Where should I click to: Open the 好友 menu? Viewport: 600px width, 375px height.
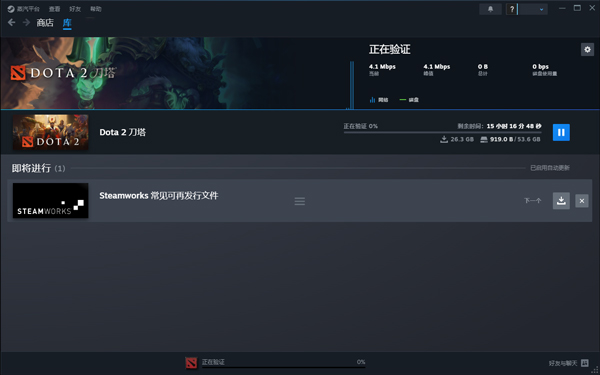click(x=75, y=9)
